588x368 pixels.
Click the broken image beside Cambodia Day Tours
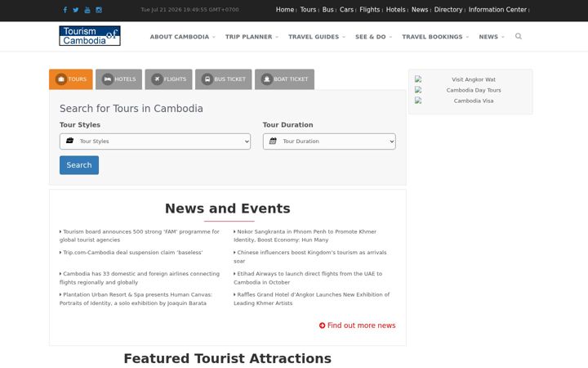[418, 90]
